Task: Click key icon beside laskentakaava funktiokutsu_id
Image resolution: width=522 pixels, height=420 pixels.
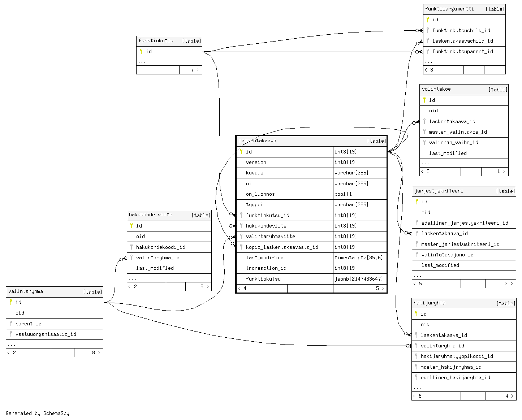Action: pyautogui.click(x=241, y=215)
